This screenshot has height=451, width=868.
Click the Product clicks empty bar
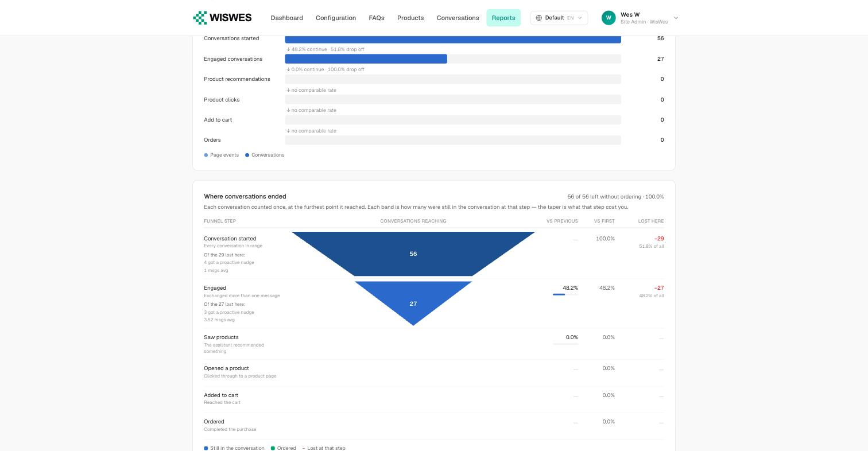(453, 99)
